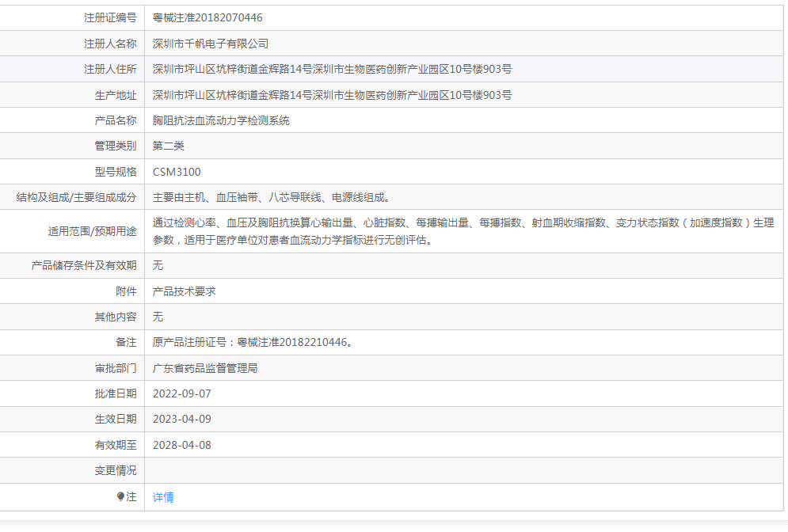
Task: Click the 型号规格 label
Action: (x=116, y=172)
